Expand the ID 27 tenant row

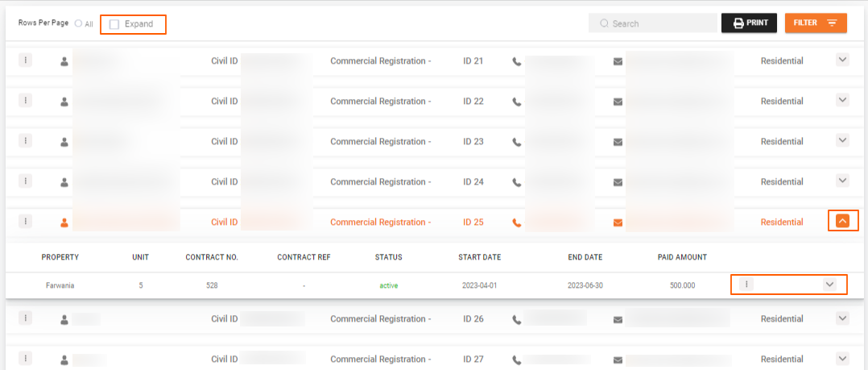tap(842, 358)
